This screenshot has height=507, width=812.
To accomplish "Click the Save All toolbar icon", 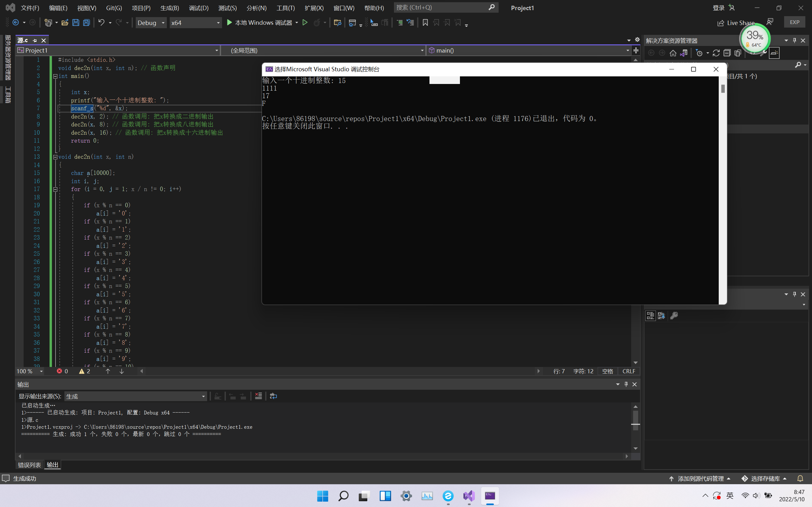I will [x=87, y=22].
